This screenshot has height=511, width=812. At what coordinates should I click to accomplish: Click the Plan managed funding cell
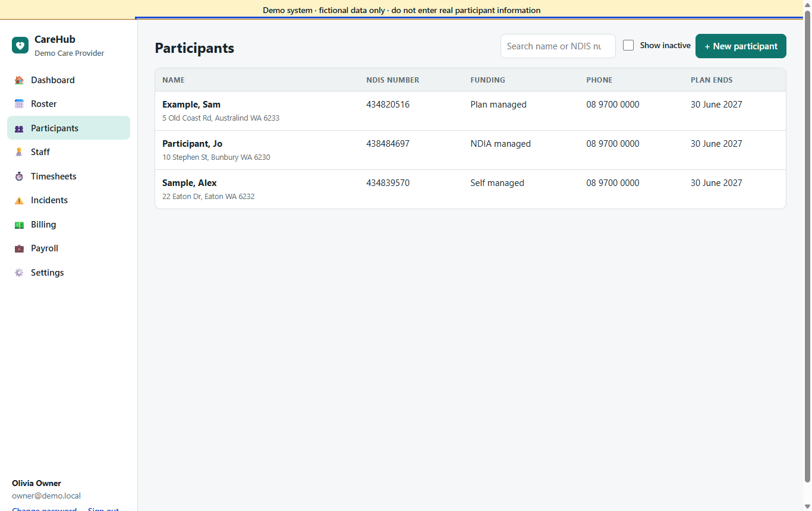[498, 105]
